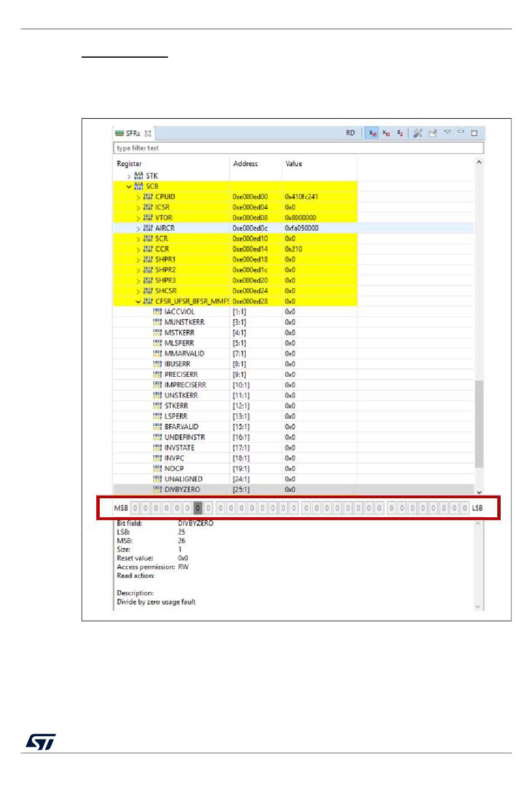The width and height of the screenshot is (532, 795).
Task: Click the IMPRECISERR bit field icon
Action: click(x=157, y=385)
